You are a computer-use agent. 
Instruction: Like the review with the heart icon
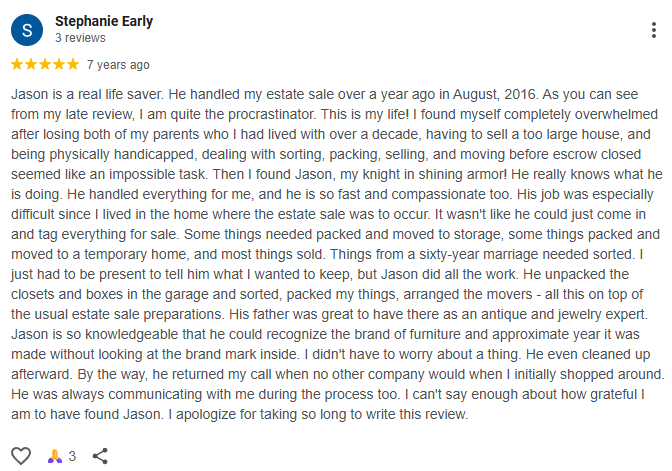click(21, 456)
